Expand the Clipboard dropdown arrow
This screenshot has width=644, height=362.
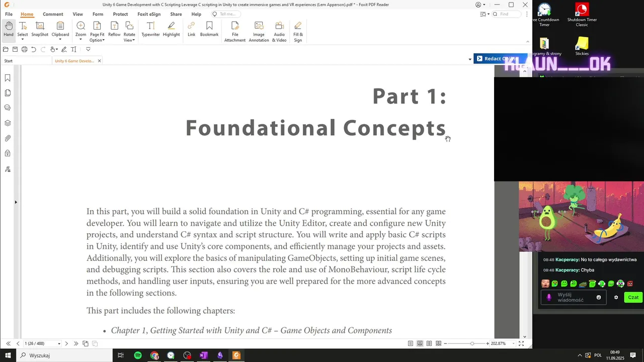pos(60,40)
